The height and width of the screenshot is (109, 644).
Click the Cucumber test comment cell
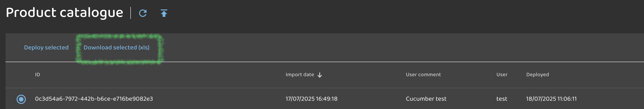pos(426,99)
